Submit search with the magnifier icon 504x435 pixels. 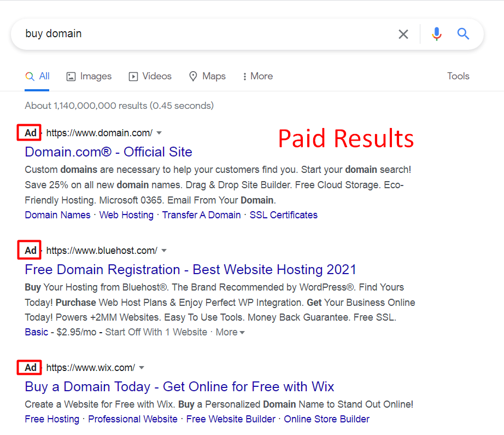coord(463,33)
